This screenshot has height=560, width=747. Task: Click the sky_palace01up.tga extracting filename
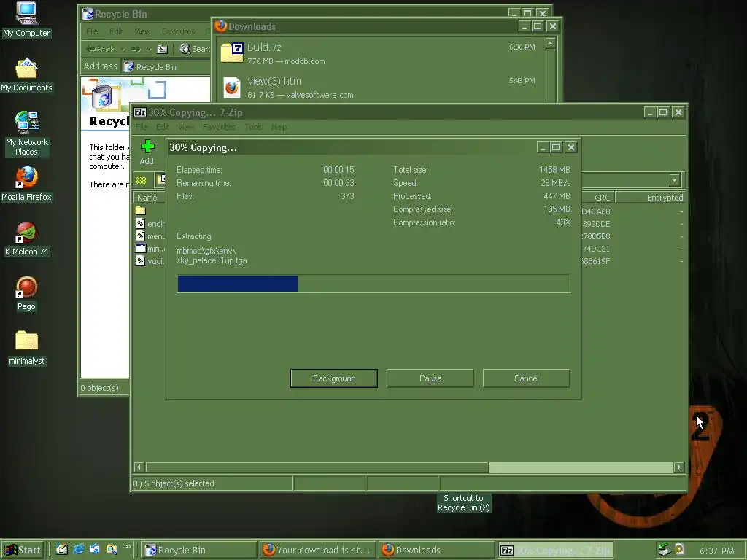point(212,260)
